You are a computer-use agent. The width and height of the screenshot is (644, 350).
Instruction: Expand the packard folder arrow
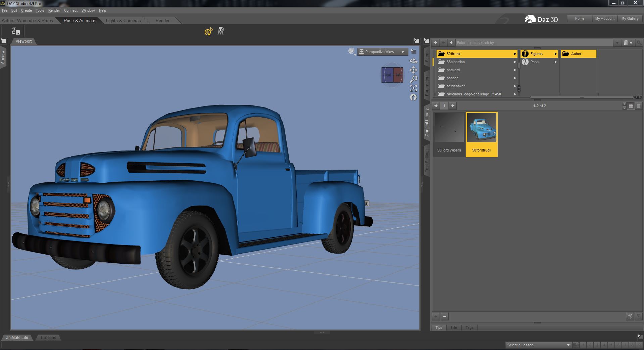point(515,70)
